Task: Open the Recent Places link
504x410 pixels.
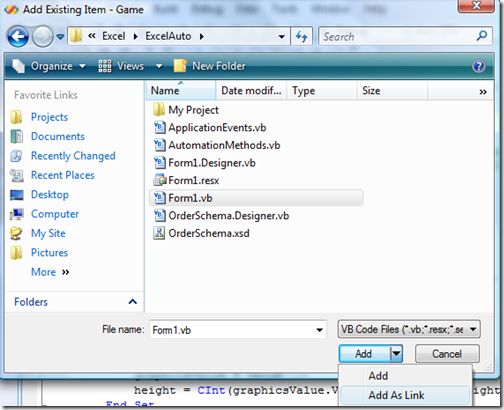Action: 63,175
